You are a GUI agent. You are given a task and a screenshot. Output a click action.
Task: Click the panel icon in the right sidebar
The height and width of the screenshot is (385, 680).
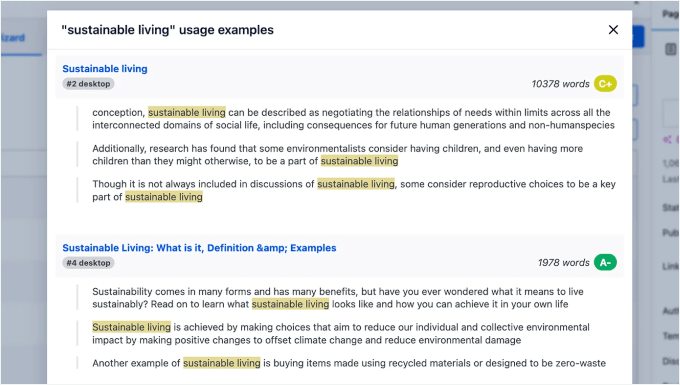point(671,49)
